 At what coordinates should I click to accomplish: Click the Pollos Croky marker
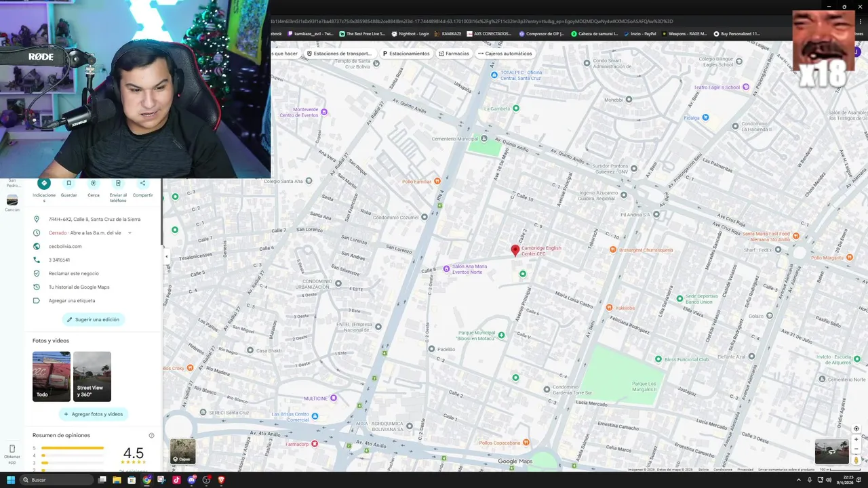click(190, 368)
